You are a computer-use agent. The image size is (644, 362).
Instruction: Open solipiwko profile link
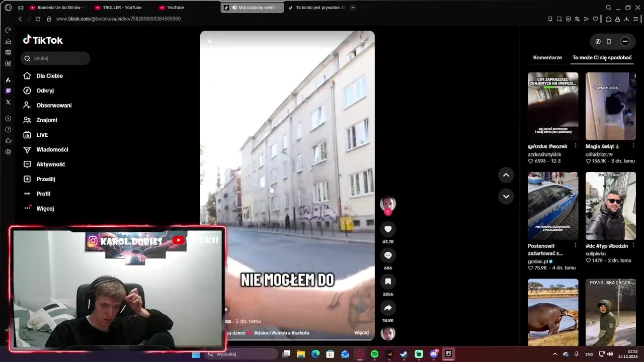[x=596, y=253]
